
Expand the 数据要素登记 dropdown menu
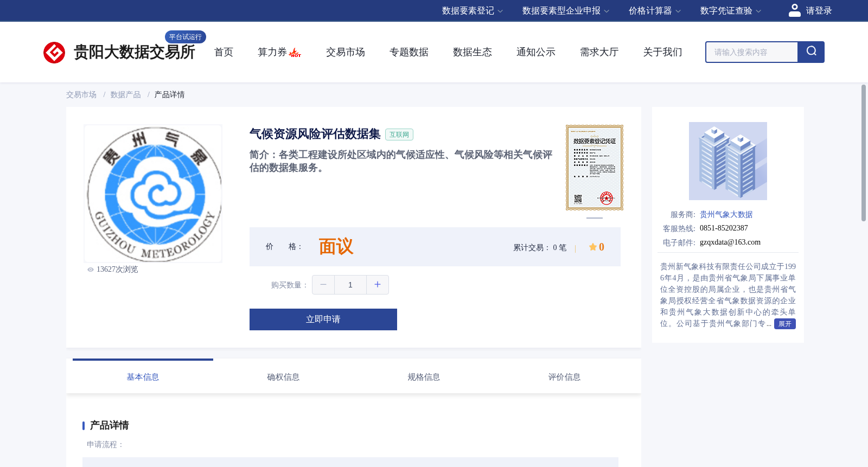point(473,11)
